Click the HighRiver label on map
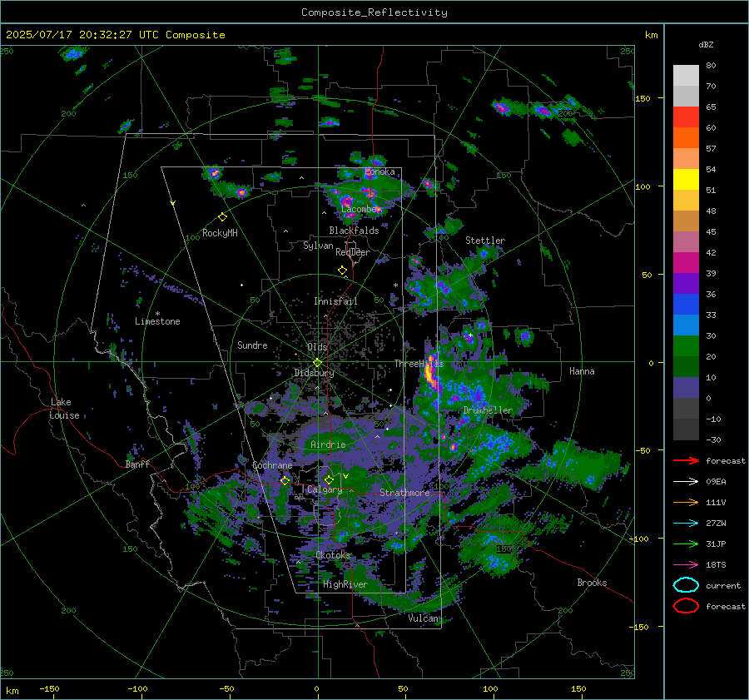This screenshot has width=749, height=700. click(345, 584)
